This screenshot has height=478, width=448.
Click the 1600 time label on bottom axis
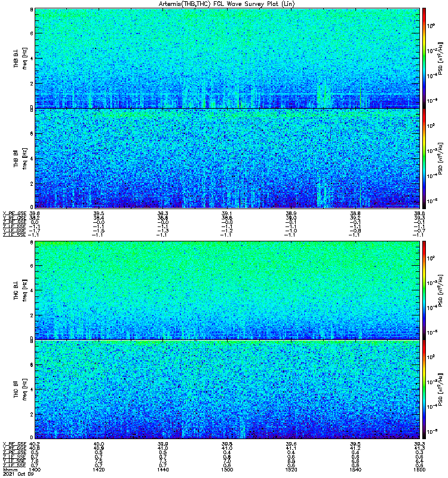419,470
